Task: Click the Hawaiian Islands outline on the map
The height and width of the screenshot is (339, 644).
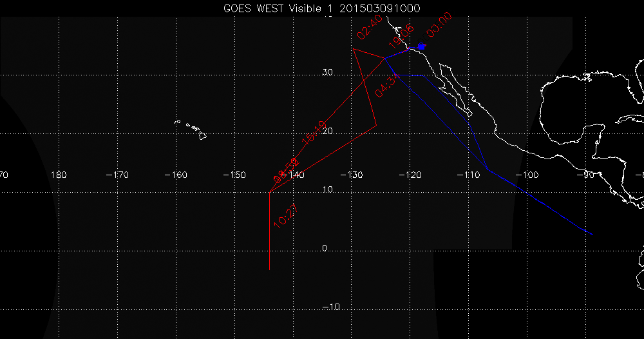Action: point(191,130)
